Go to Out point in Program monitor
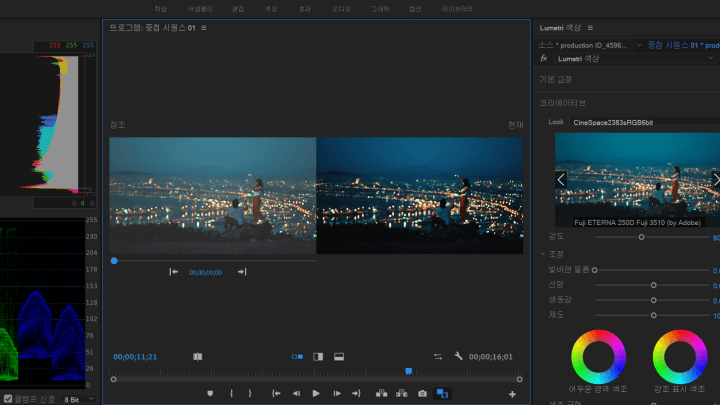 coord(356,394)
